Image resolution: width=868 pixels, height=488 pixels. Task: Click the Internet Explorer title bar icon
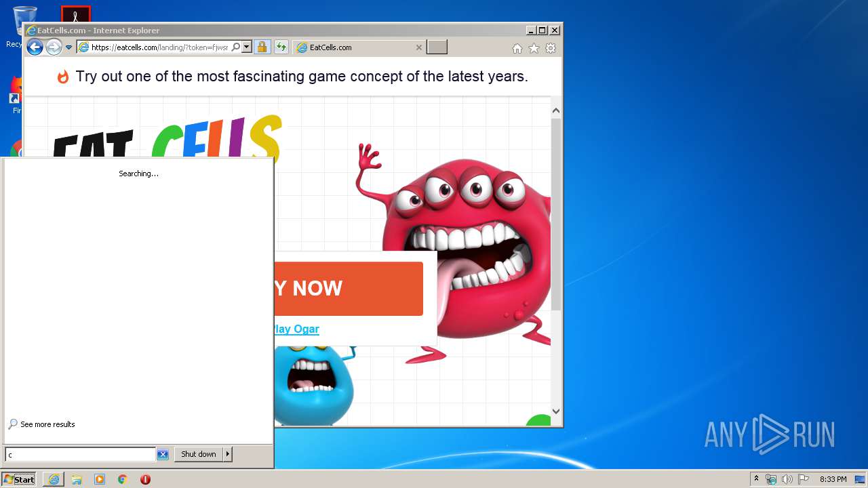pyautogui.click(x=31, y=30)
